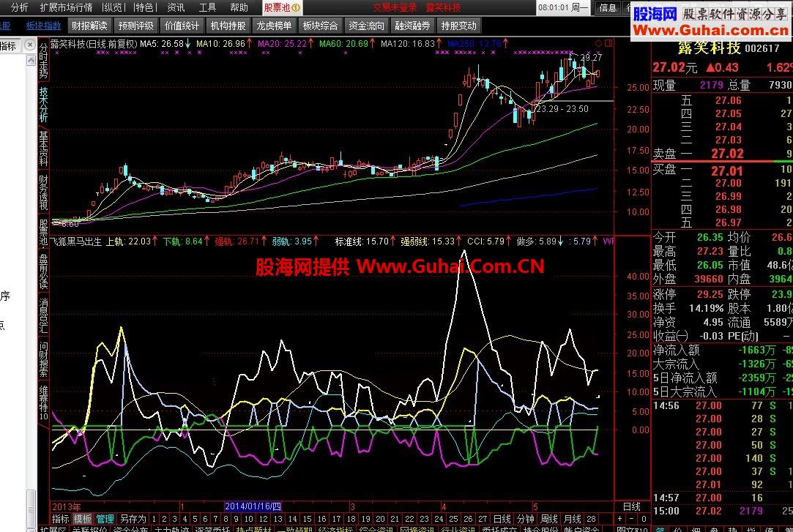793x532 pixels.
Task: Open the 纵览 menu
Action: (x=112, y=7)
